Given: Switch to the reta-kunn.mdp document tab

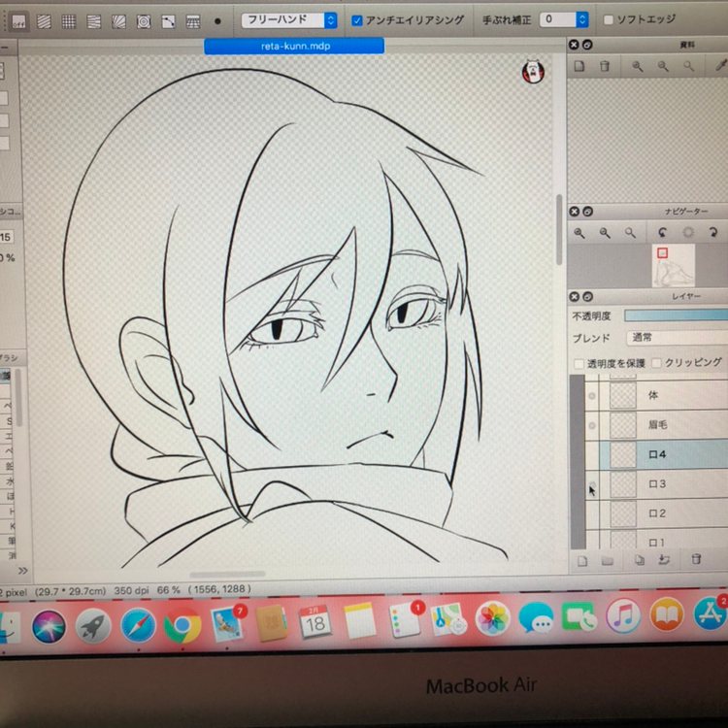Looking at the screenshot, I should (294, 46).
